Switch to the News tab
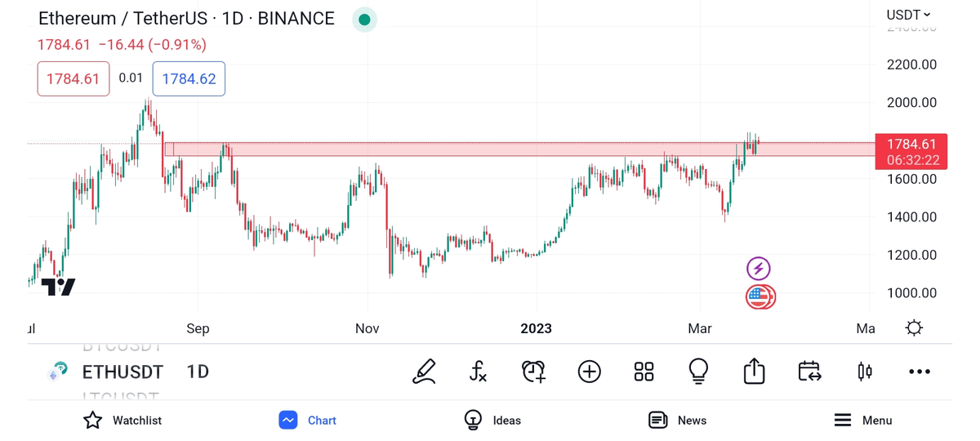 (x=677, y=420)
